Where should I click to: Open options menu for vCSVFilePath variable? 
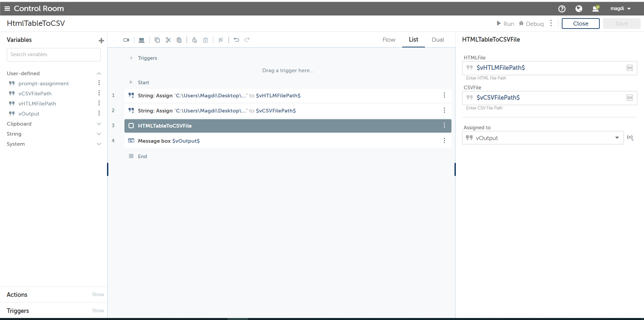pyautogui.click(x=99, y=93)
